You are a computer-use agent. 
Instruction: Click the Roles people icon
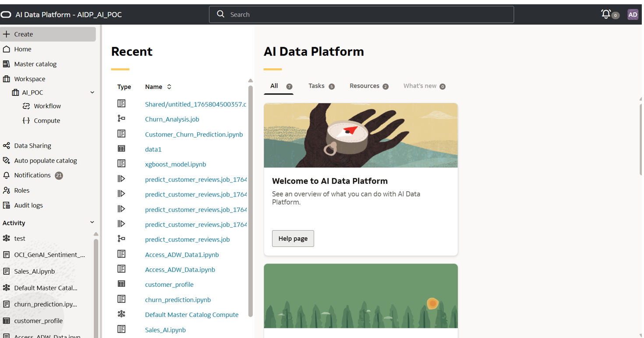[7, 190]
